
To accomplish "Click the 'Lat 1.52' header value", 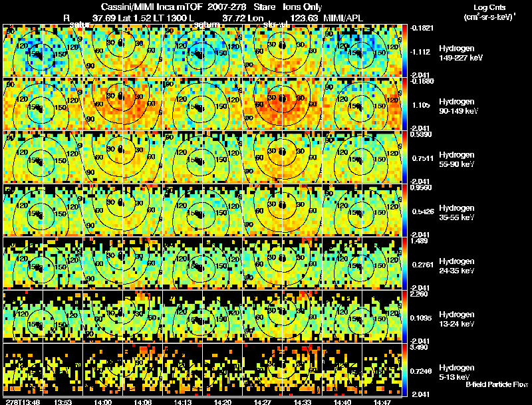I will pyautogui.click(x=134, y=18).
